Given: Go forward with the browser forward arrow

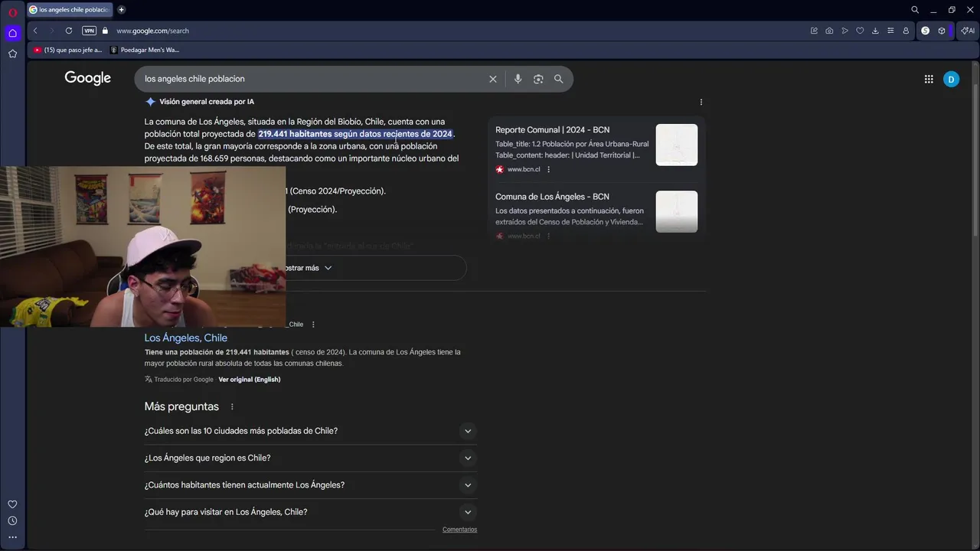Looking at the screenshot, I should [51, 31].
